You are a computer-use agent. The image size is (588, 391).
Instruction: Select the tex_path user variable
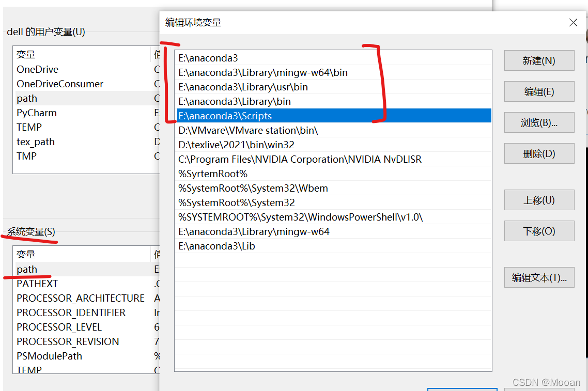pyautogui.click(x=86, y=142)
